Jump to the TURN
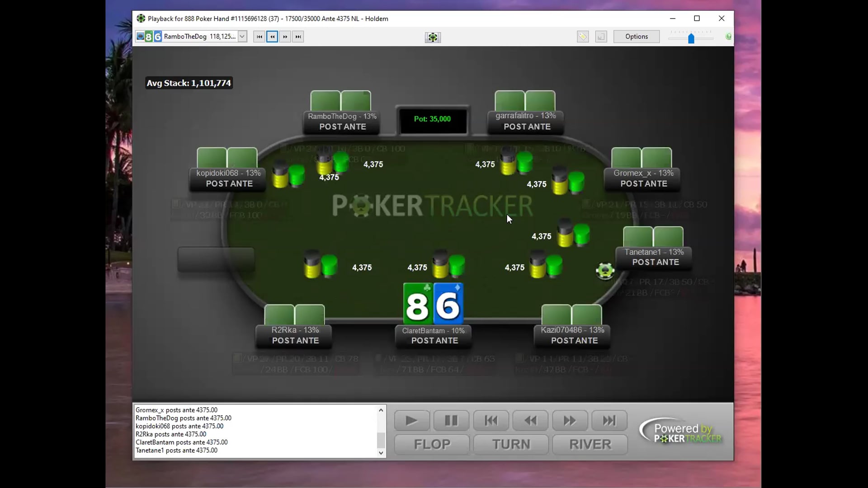868x488 pixels. (x=511, y=445)
